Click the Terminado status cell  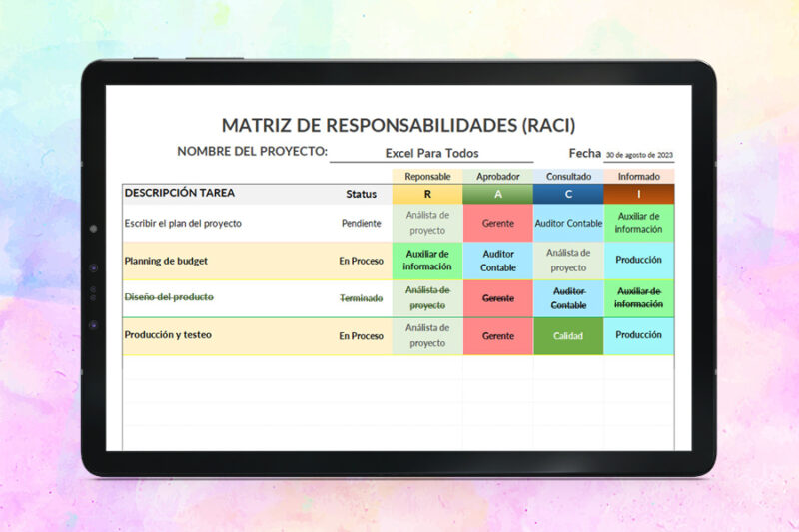(x=361, y=298)
